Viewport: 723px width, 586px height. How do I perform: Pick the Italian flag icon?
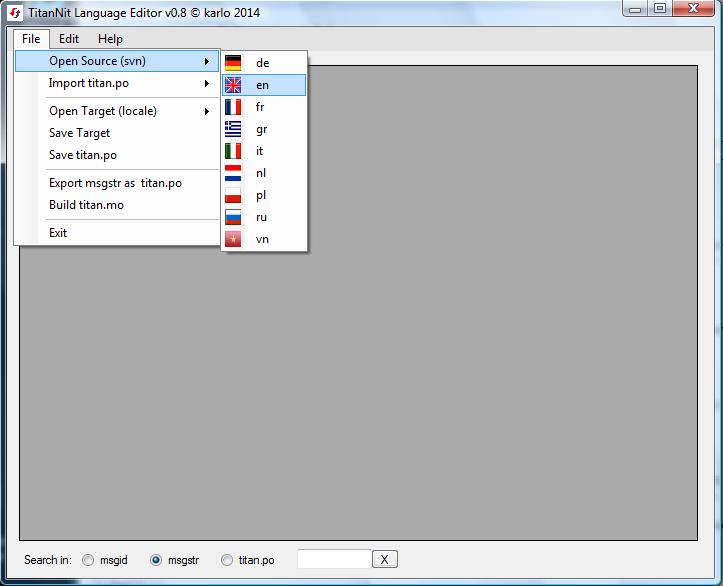click(233, 151)
